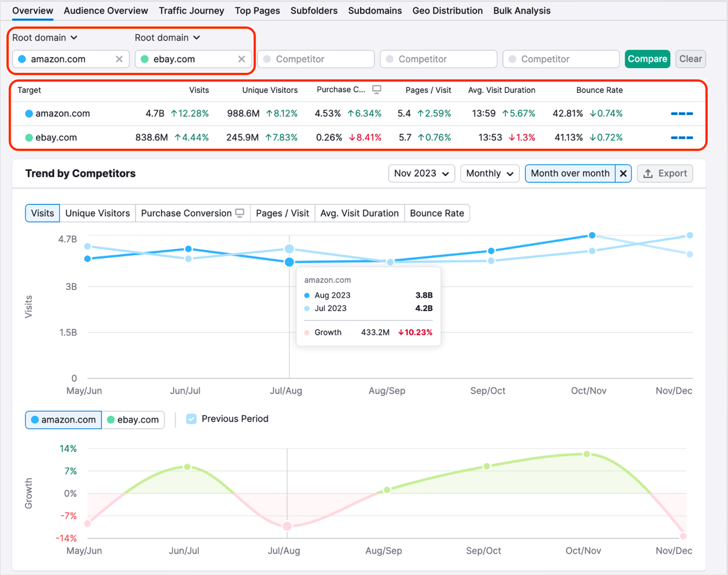This screenshot has height=575, width=728.
Task: Switch to the Geo Distribution tab
Action: click(x=447, y=10)
